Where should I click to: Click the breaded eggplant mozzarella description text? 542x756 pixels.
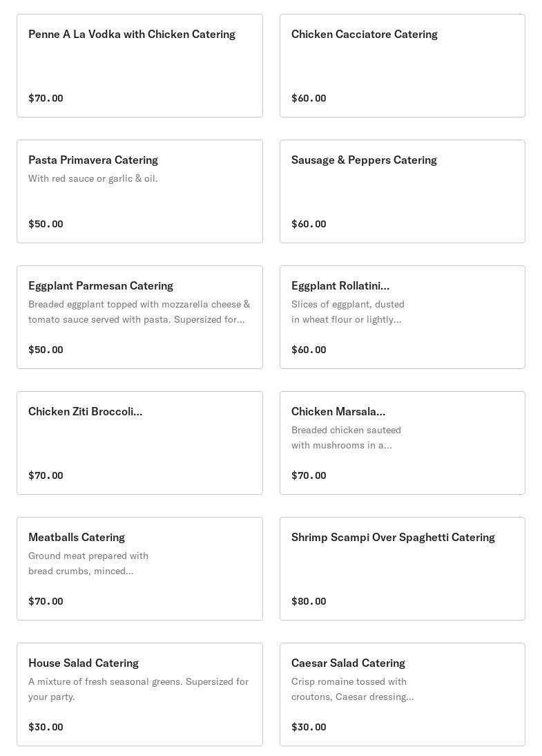(x=139, y=312)
